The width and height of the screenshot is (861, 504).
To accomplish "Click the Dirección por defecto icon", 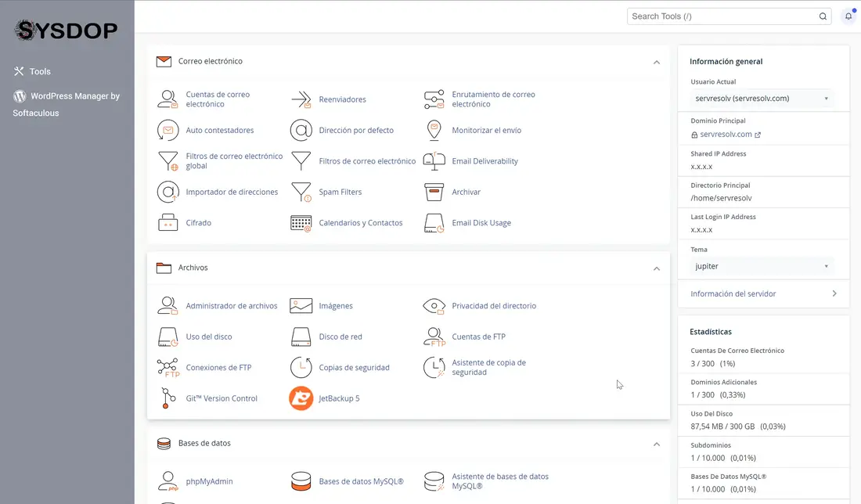I will (301, 130).
